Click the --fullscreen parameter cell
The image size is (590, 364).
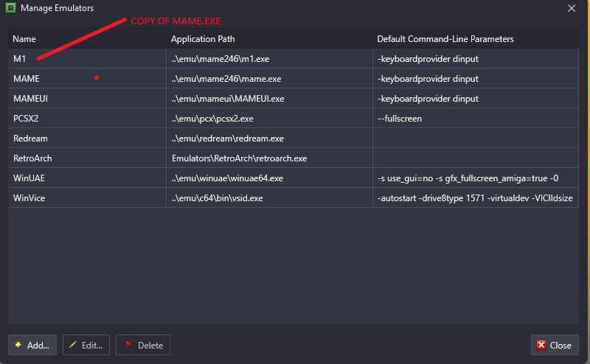point(476,119)
